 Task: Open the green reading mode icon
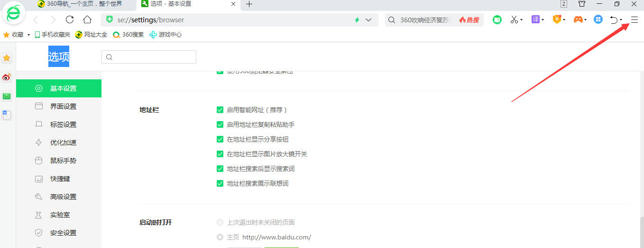[497, 20]
